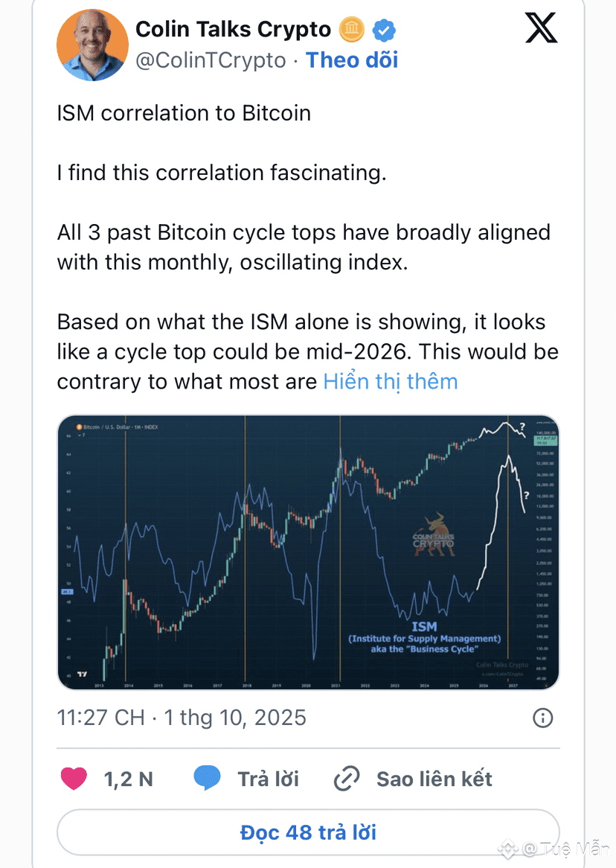Click the "Tuệ Mẫn" watermark
The image size is (616, 868).
[x=567, y=849]
